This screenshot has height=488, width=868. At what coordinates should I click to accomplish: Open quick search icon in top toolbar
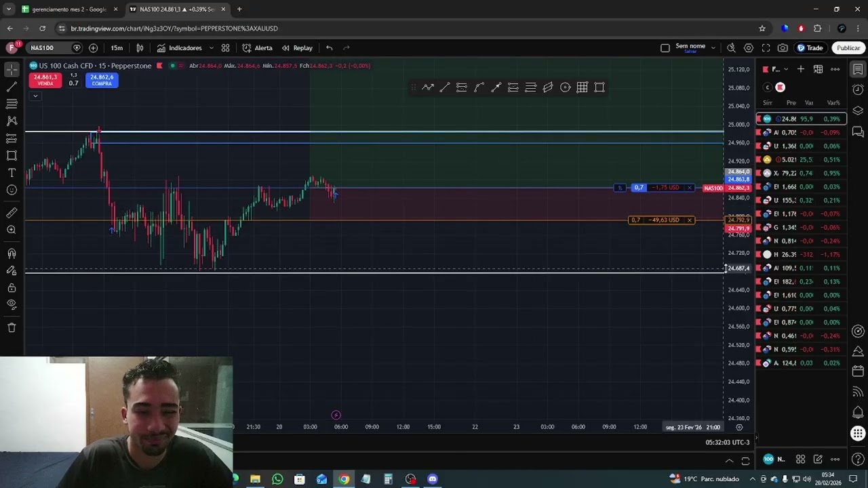click(731, 48)
